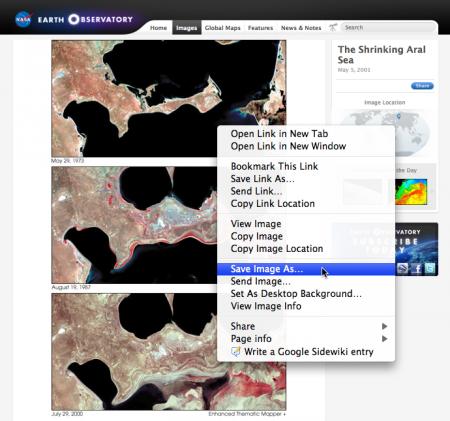Click into the Search field
450x421 pixels.
pyautogui.click(x=388, y=27)
